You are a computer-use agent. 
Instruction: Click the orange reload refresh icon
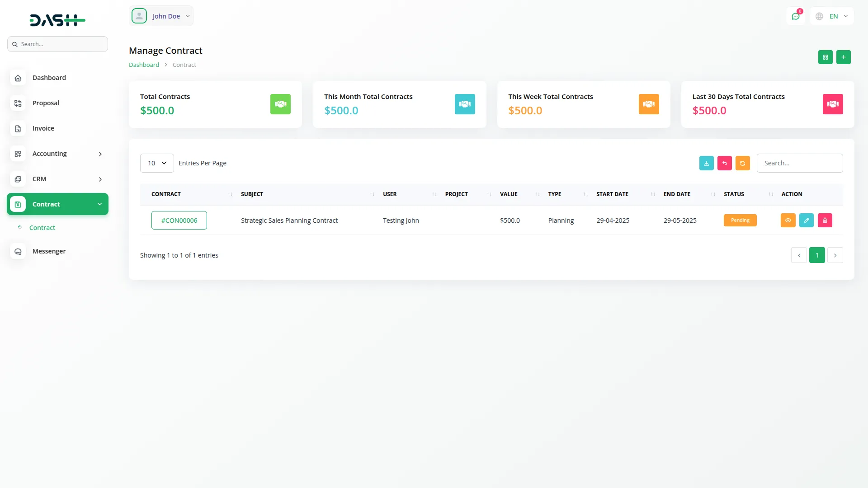click(x=742, y=163)
